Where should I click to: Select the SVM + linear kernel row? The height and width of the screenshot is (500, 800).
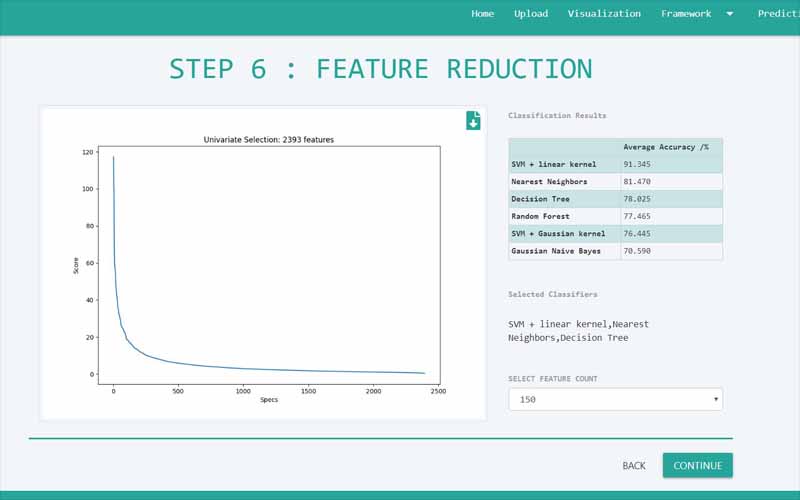564,164
